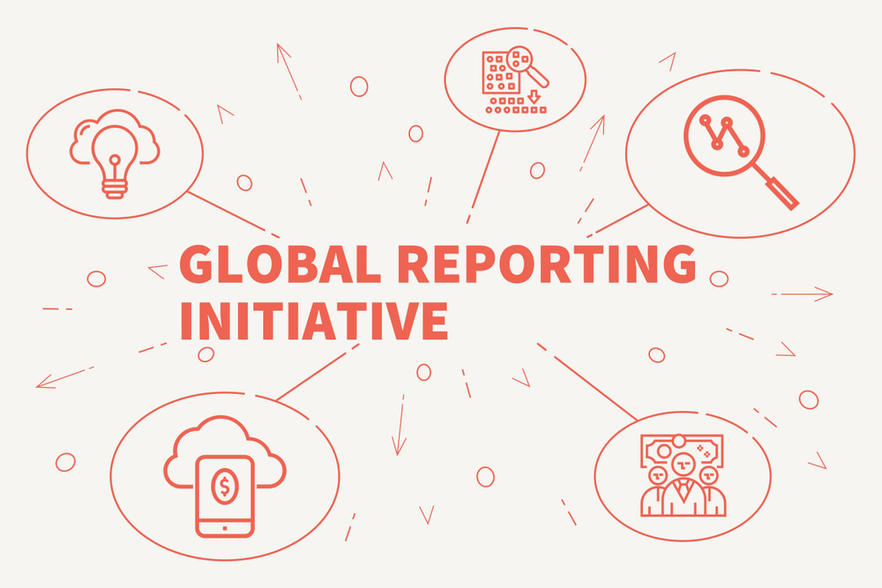The width and height of the screenshot is (882, 588).
Task: Click the magnifying glass chart analysis icon
Action: [x=742, y=153]
